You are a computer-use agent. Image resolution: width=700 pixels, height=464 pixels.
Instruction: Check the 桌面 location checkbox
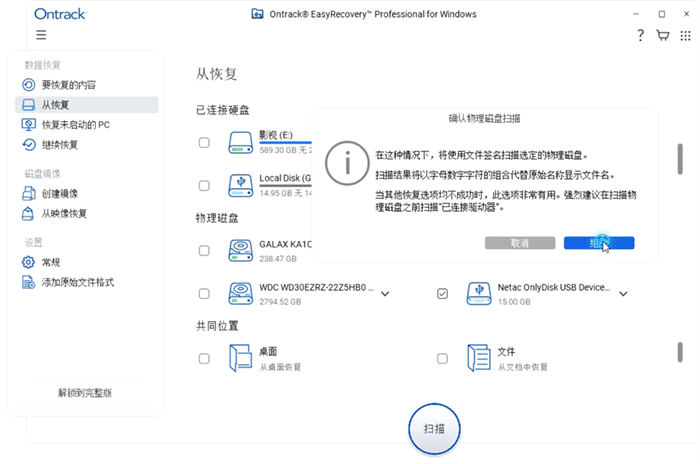[204, 359]
